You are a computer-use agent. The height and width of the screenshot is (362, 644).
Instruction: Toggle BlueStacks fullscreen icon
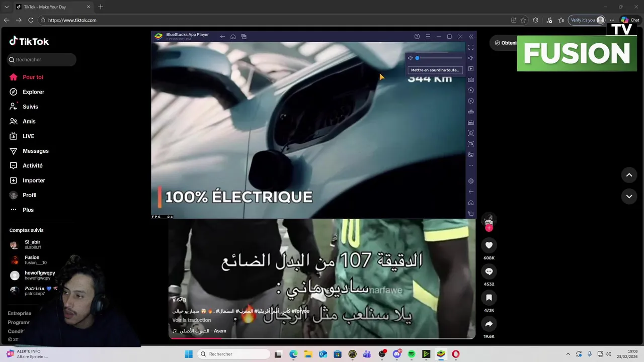471,47
